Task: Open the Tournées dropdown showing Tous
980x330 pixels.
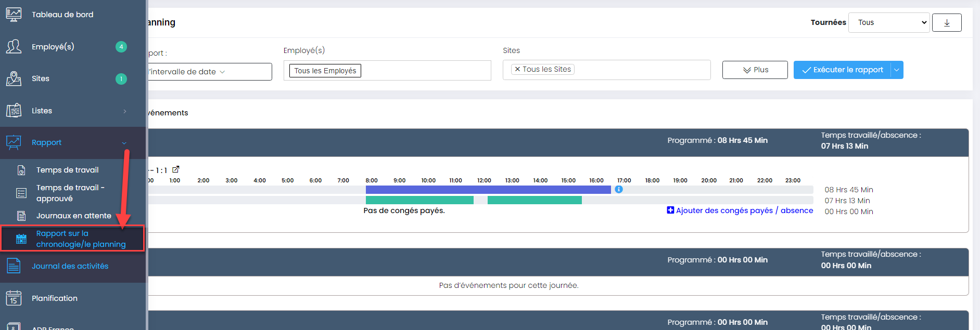Action: (x=888, y=23)
